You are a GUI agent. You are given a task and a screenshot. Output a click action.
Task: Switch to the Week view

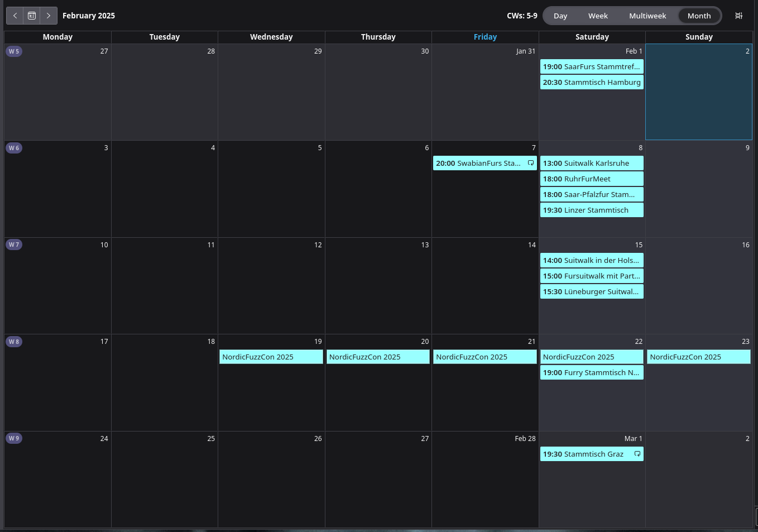[598, 16]
